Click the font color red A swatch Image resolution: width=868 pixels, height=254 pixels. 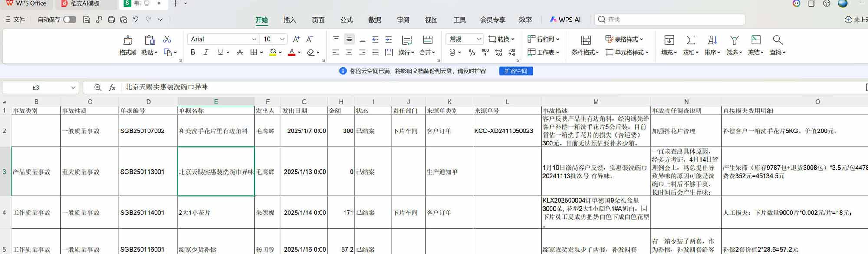292,52
